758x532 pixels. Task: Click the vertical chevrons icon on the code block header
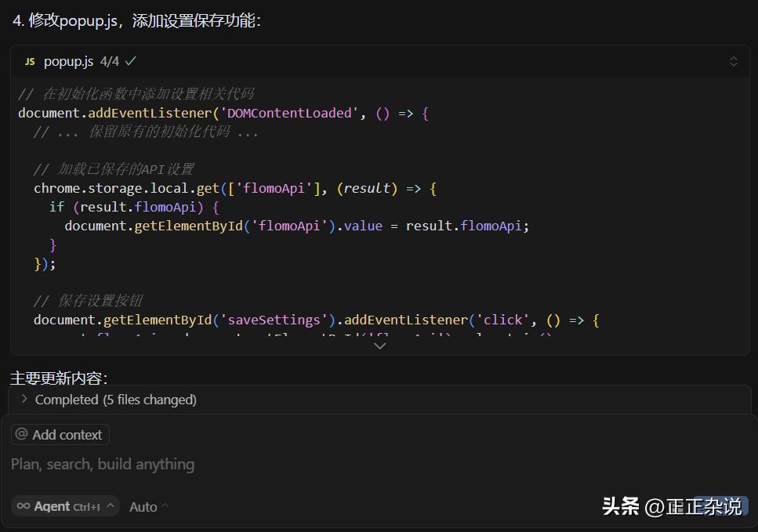[x=734, y=60]
